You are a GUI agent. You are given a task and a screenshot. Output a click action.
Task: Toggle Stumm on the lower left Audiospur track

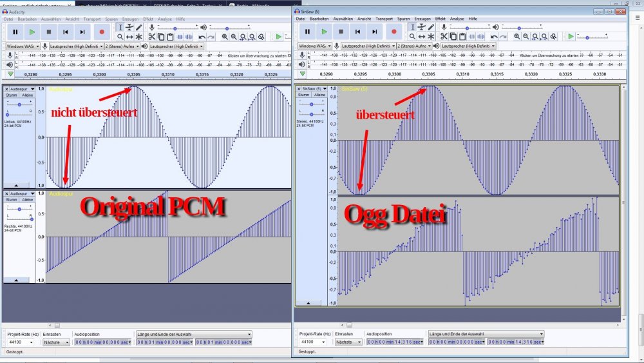click(x=12, y=200)
